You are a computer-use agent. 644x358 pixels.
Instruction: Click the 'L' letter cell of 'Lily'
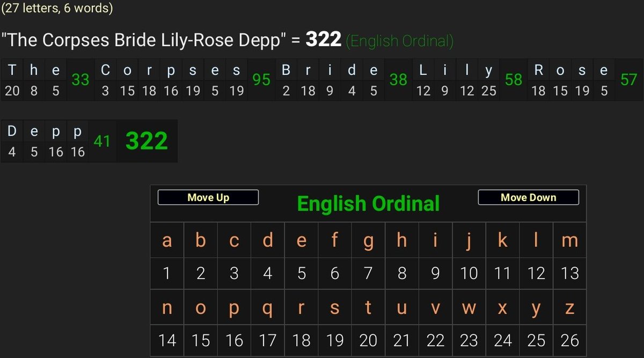[423, 70]
